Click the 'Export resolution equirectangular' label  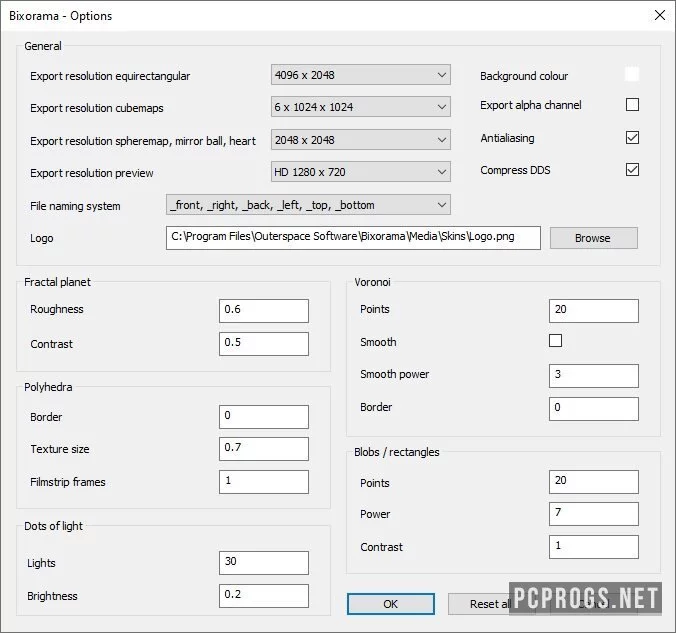[x=110, y=76]
